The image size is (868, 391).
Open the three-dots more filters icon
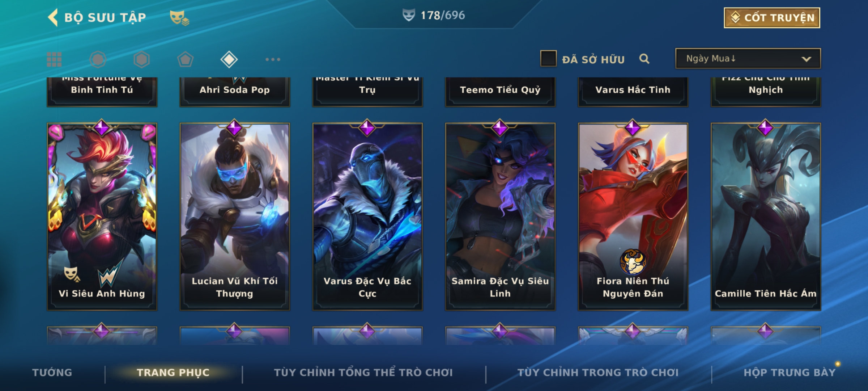[273, 59]
